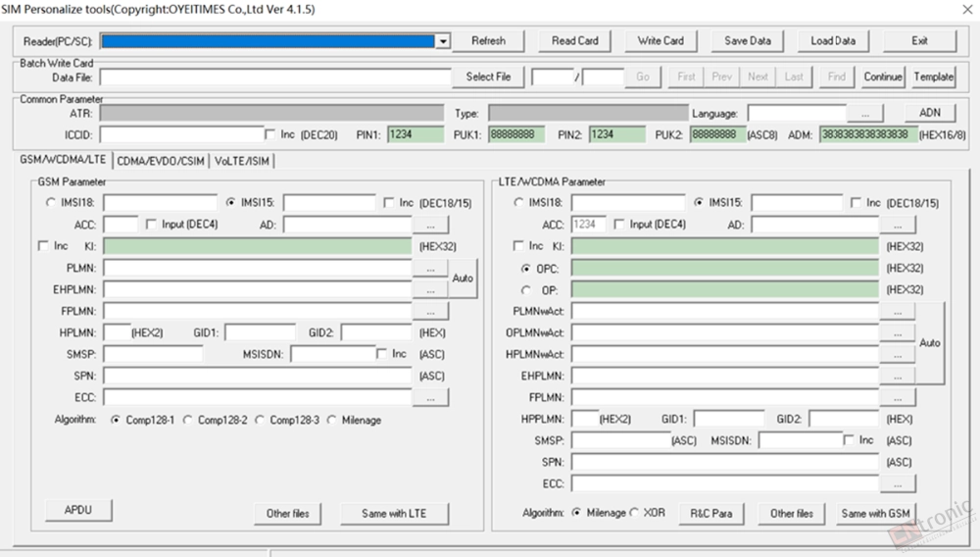
Task: Select XOR algorithm radio
Action: (634, 513)
